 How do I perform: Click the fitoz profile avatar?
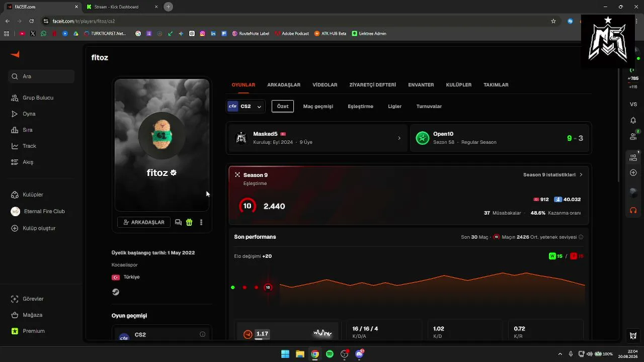coord(162,135)
